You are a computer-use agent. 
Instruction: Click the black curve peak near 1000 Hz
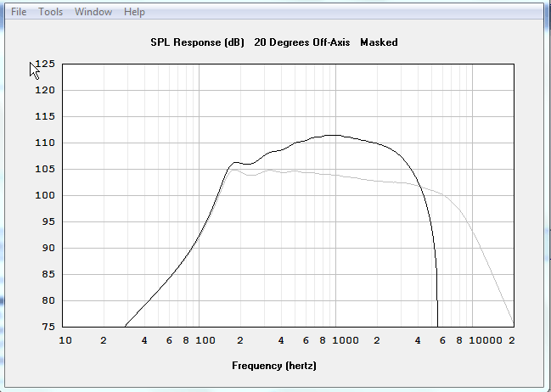(x=333, y=135)
